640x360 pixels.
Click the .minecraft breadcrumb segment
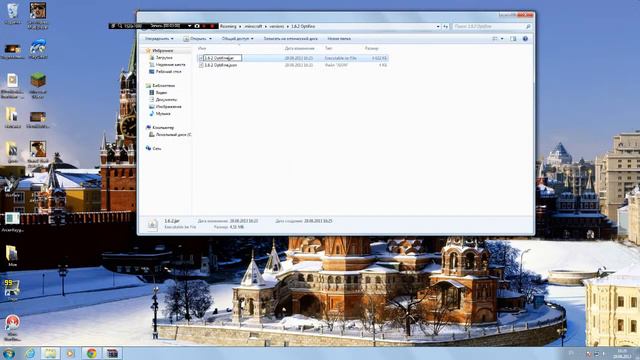[253, 27]
